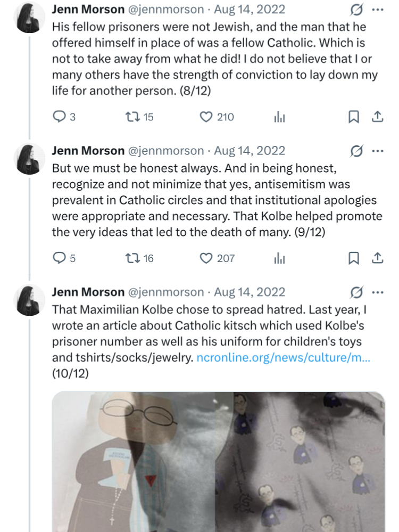Open @jennmorson handle on 9/12 tweet

(x=166, y=151)
